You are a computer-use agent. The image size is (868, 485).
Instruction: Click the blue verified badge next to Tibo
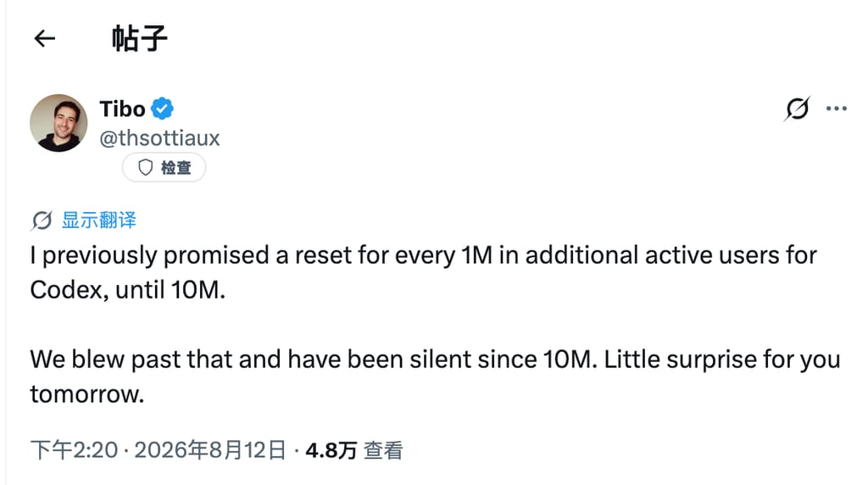[162, 109]
